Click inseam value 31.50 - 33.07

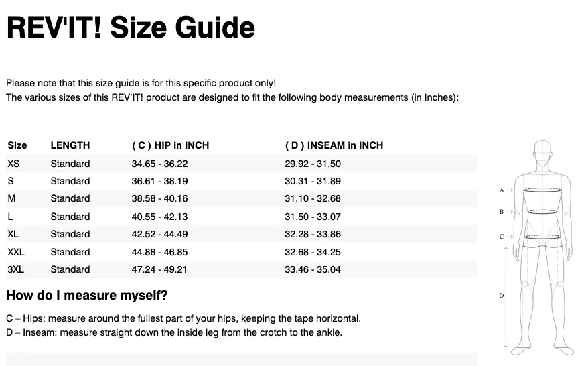313,217
